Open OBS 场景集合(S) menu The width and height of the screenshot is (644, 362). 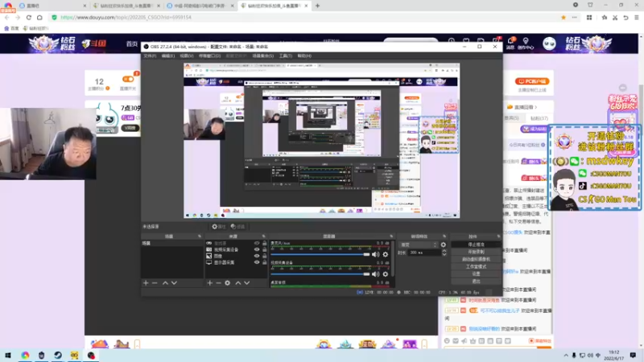(x=263, y=56)
